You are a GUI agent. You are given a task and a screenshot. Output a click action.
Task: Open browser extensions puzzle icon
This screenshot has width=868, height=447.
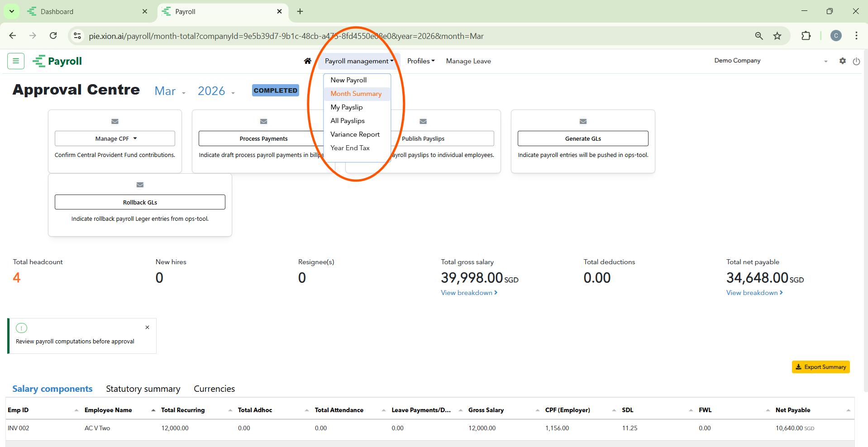tap(806, 36)
